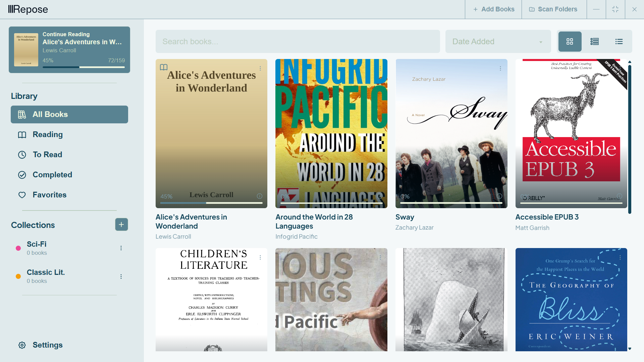Open Continue Reading Alice card
644x362 pixels.
coord(69,50)
